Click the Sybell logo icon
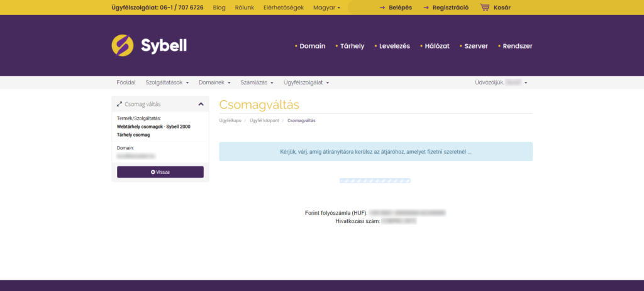Image resolution: width=644 pixels, height=291 pixels. coord(123,45)
